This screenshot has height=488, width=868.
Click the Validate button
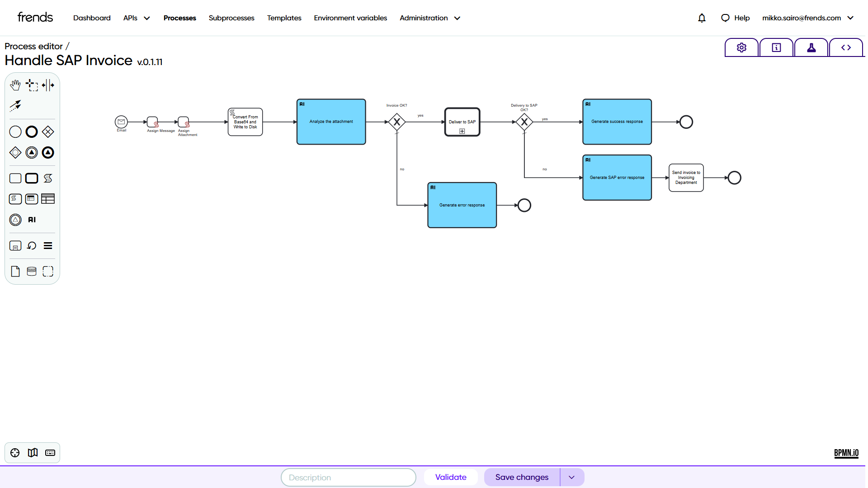pos(451,477)
